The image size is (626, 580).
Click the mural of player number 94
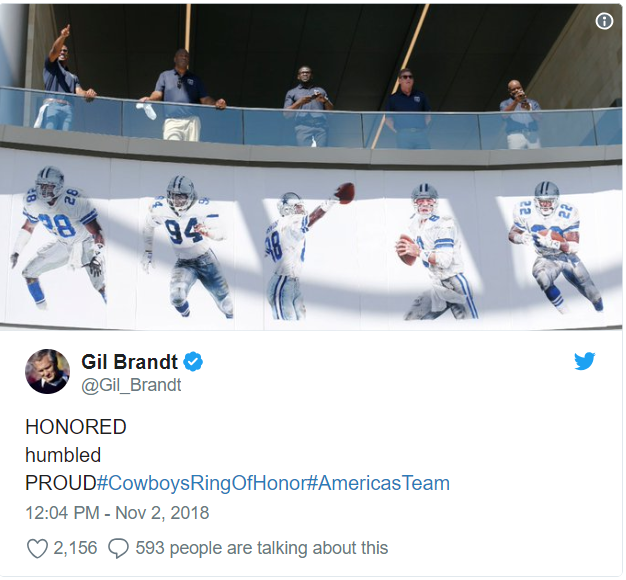[187, 246]
